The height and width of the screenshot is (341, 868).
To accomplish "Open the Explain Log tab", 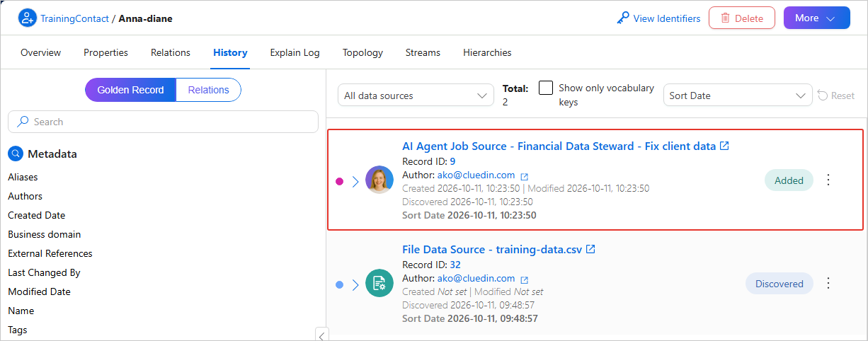I will (295, 52).
